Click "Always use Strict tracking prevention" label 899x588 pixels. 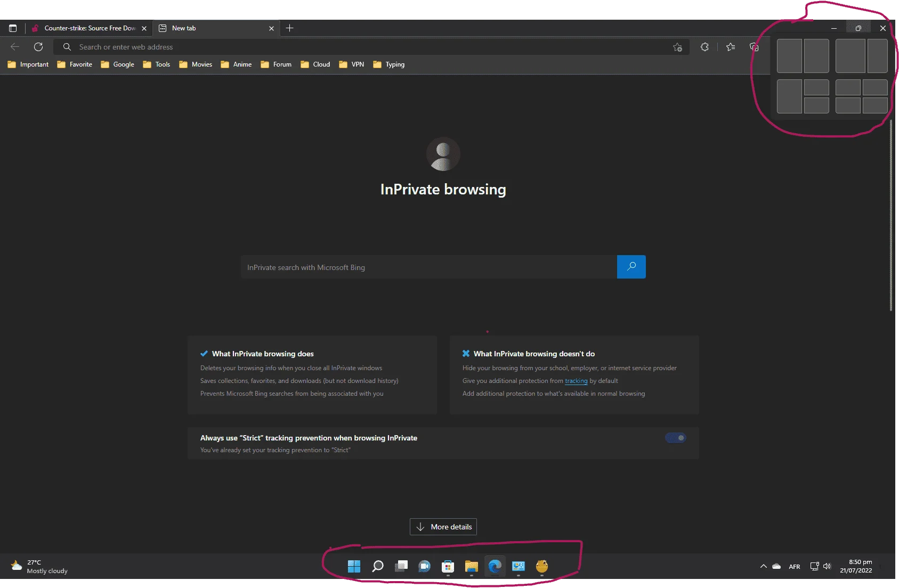pyautogui.click(x=309, y=438)
